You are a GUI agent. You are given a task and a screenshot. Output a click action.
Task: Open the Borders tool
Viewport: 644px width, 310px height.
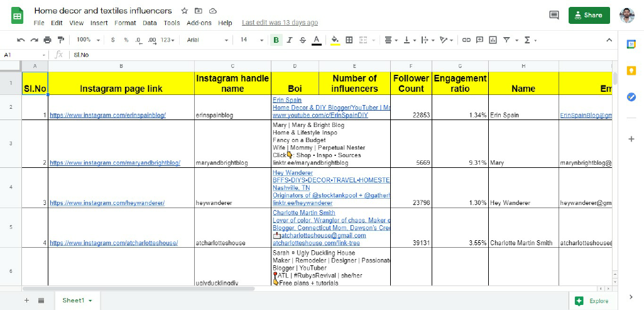pyautogui.click(x=349, y=40)
